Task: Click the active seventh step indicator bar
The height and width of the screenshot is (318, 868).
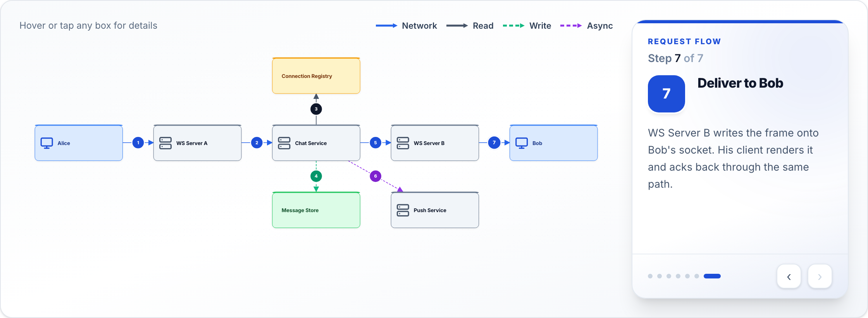Action: coord(712,276)
